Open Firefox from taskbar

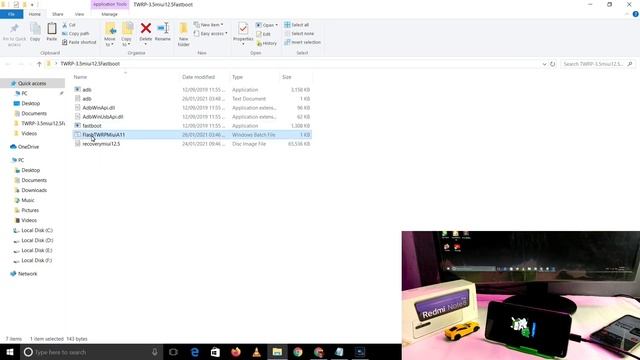(x=236, y=352)
